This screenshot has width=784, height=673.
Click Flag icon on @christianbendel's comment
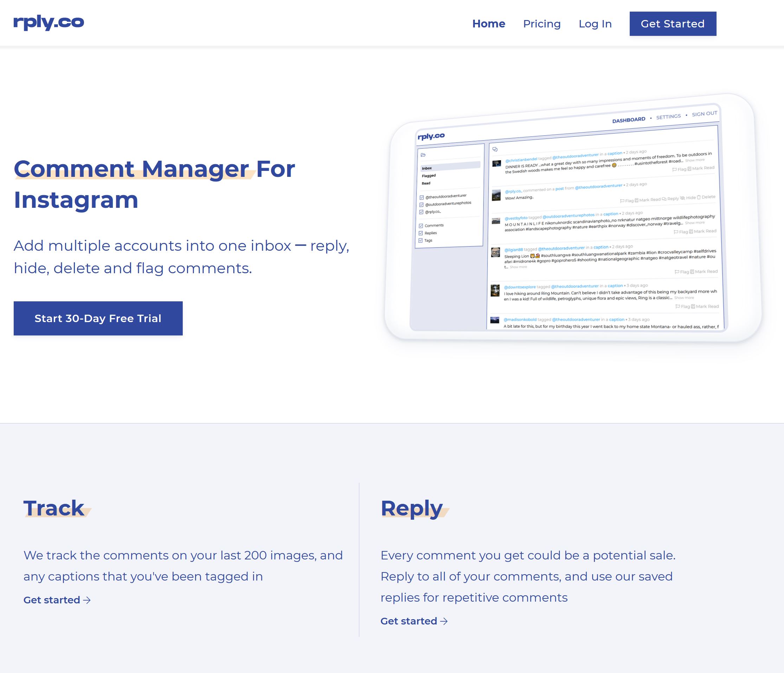tap(674, 169)
